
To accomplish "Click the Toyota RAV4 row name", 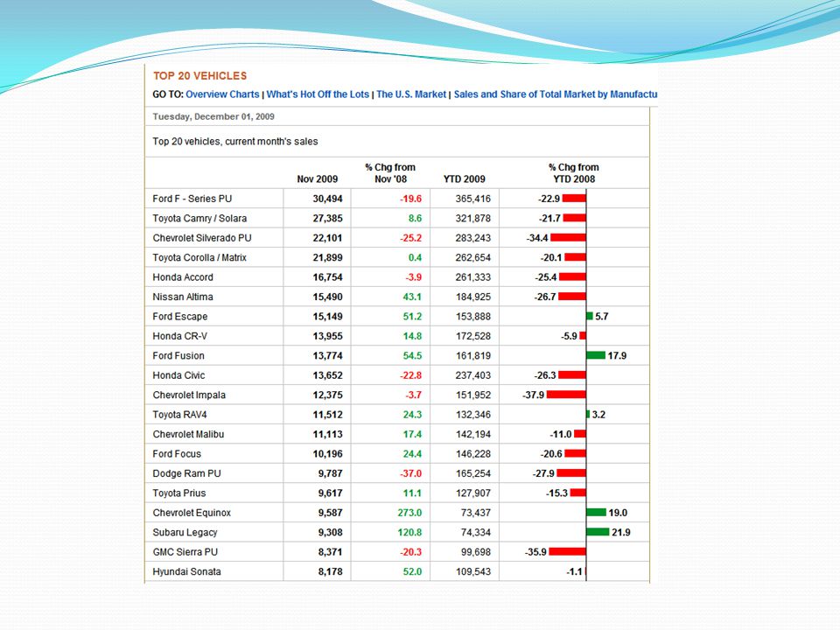I will 179,415.
